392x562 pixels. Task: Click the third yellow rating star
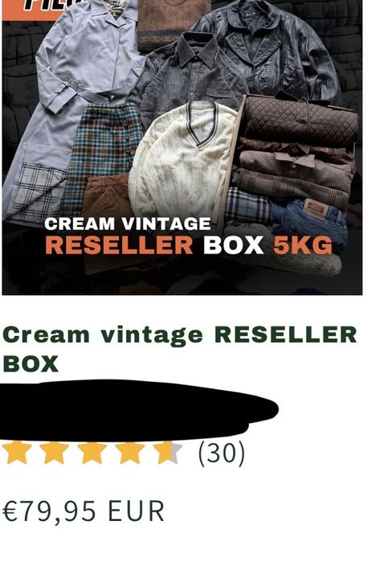(92, 453)
